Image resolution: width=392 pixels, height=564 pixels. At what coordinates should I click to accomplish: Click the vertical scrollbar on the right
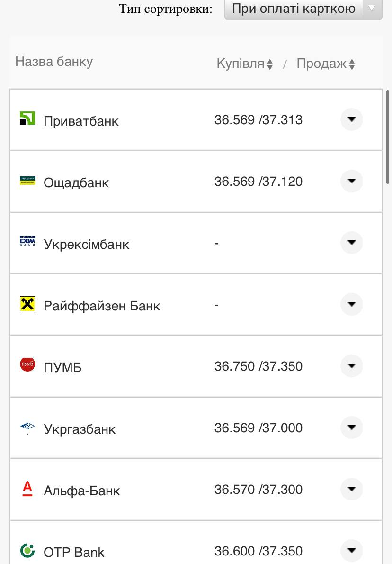388,137
